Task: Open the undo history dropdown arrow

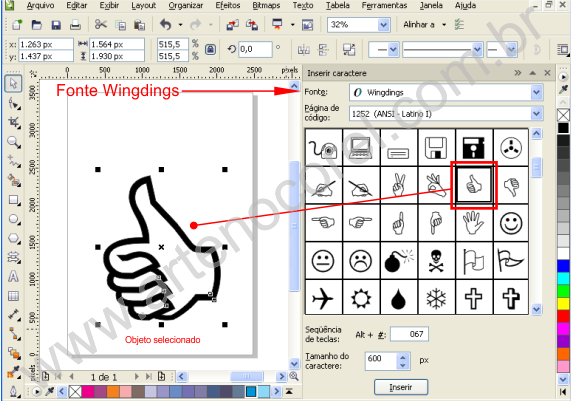Action: pyautogui.click(x=180, y=25)
